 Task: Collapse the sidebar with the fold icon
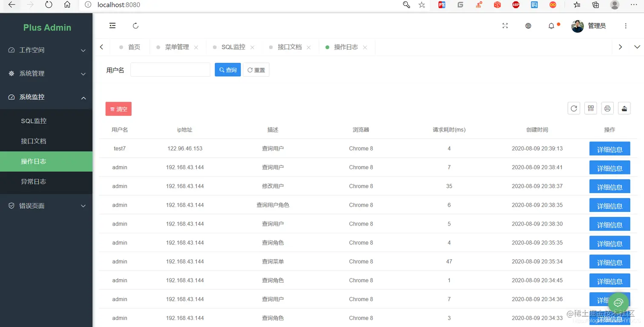point(112,26)
